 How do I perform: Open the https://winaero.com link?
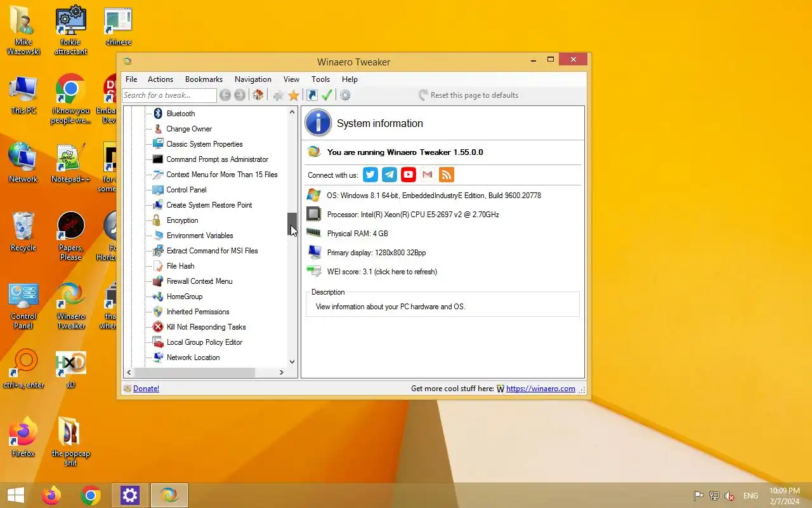[540, 389]
